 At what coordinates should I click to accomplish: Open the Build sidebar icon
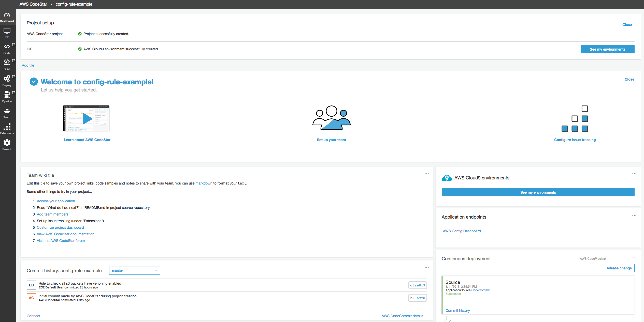(x=7, y=65)
